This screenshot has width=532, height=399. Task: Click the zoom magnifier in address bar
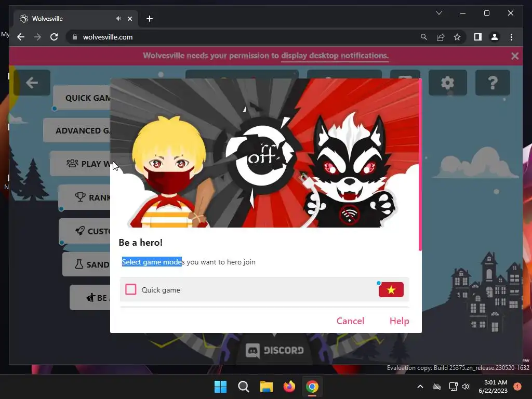tap(424, 37)
